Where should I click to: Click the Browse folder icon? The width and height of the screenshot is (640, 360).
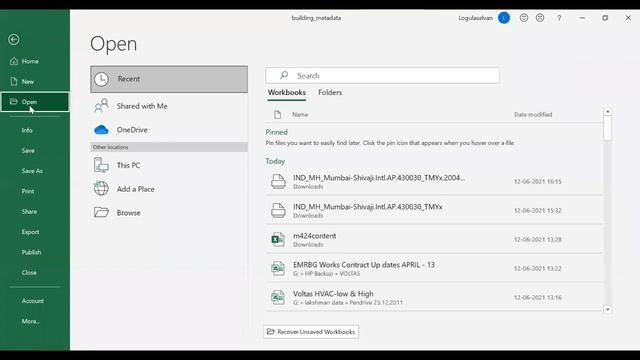click(x=101, y=213)
